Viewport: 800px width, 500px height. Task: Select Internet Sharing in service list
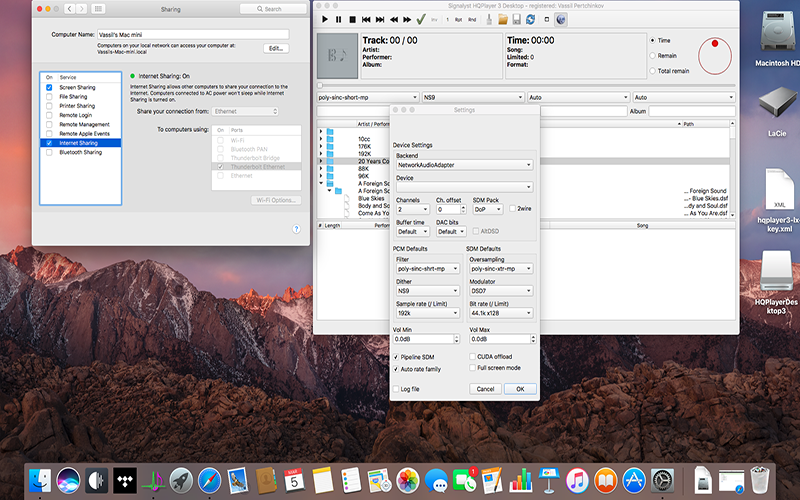pyautogui.click(x=81, y=143)
